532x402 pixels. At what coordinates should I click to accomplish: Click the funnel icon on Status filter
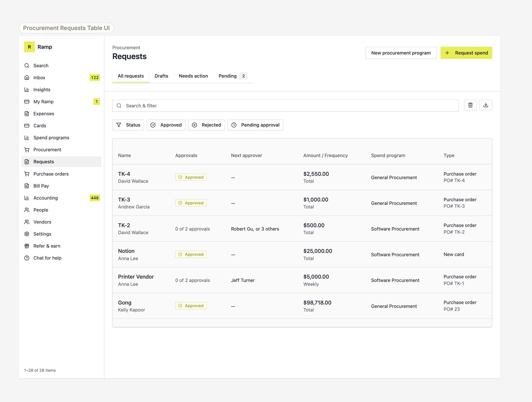(x=119, y=125)
